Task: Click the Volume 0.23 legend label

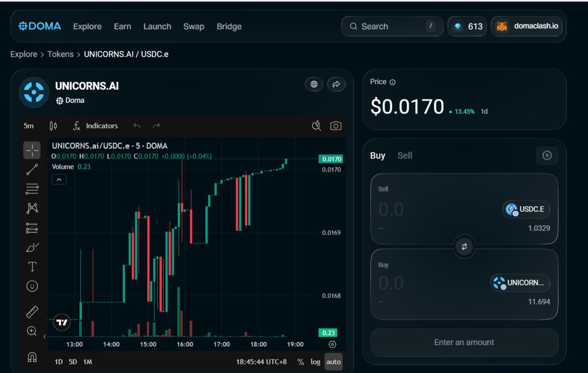Action: [x=71, y=166]
